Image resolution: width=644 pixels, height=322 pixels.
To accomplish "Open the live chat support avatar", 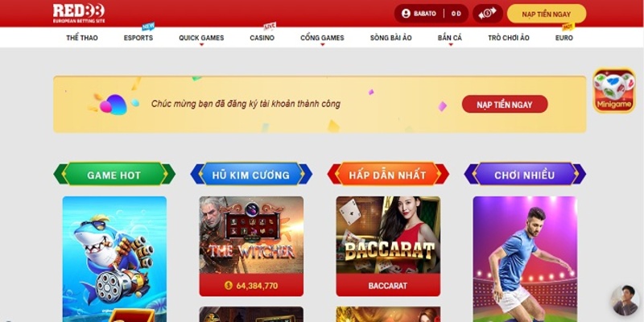I will [625, 299].
